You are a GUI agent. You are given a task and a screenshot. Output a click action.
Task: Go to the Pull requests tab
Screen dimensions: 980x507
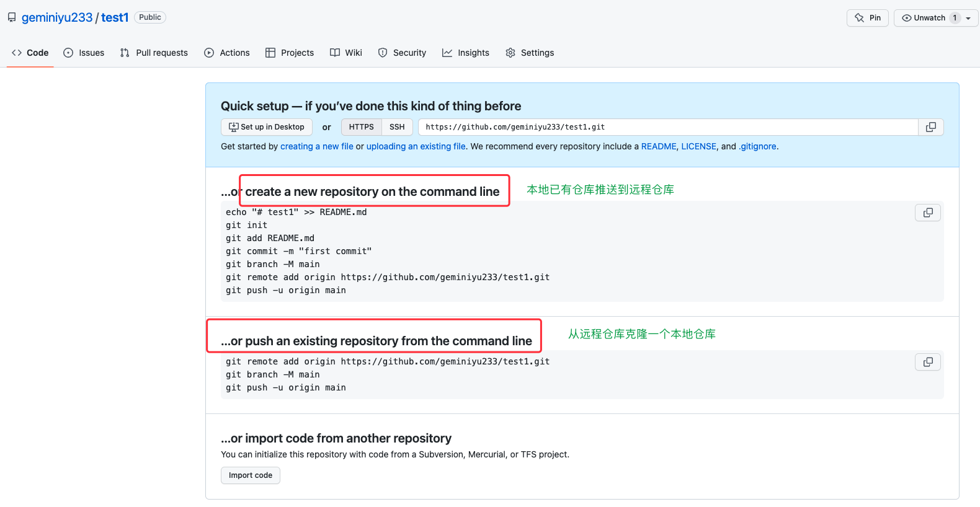154,53
